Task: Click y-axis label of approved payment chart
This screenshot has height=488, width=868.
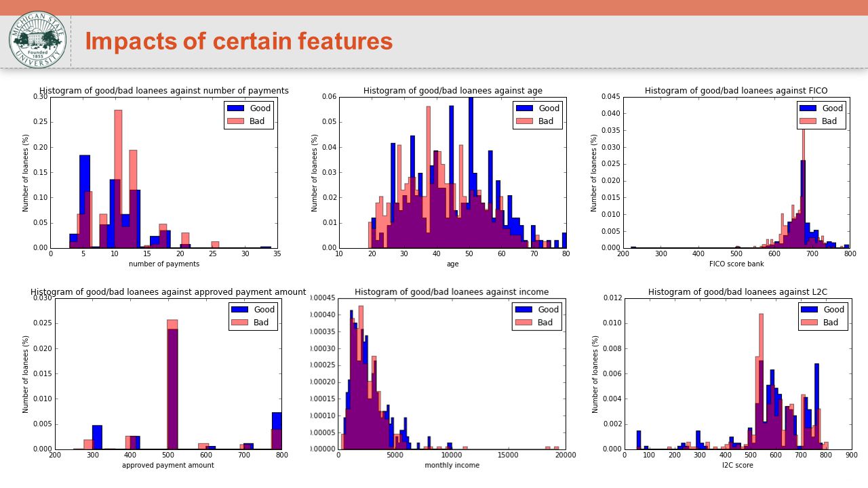Action: click(x=26, y=373)
